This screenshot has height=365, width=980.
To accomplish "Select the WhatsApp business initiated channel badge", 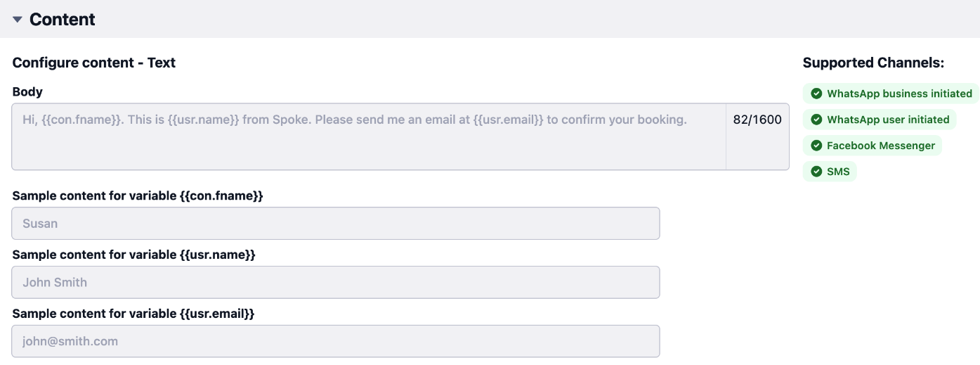I will point(891,94).
